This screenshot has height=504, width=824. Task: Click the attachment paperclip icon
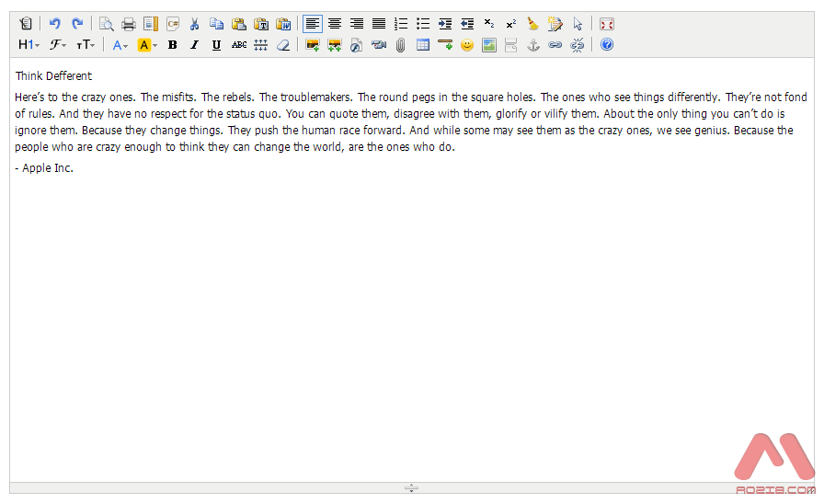click(x=401, y=44)
